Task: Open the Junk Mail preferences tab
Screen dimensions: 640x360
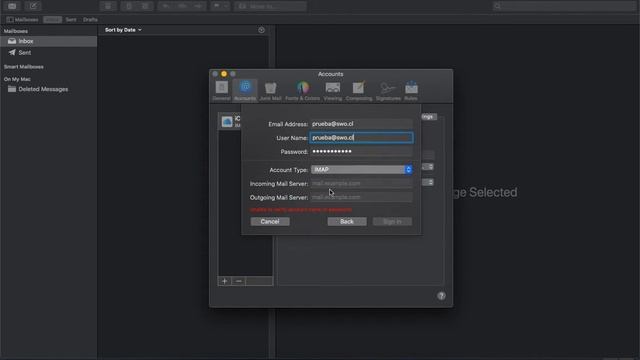Action: [x=270, y=91]
